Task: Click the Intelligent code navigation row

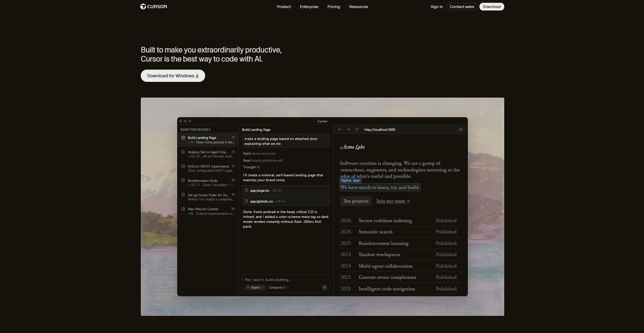Action: [x=400, y=289]
